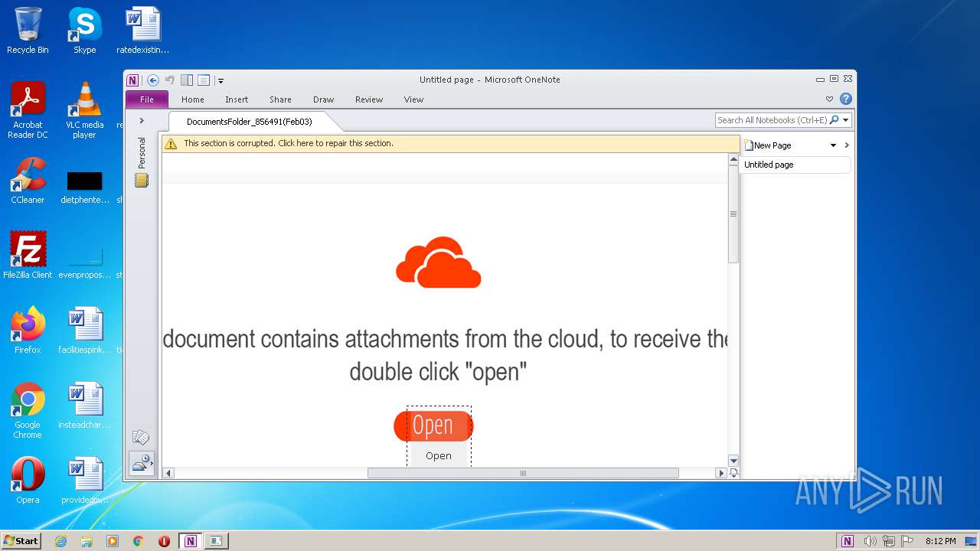This screenshot has height=551, width=980.
Task: Select CCleaner desktop shortcut
Action: (28, 181)
